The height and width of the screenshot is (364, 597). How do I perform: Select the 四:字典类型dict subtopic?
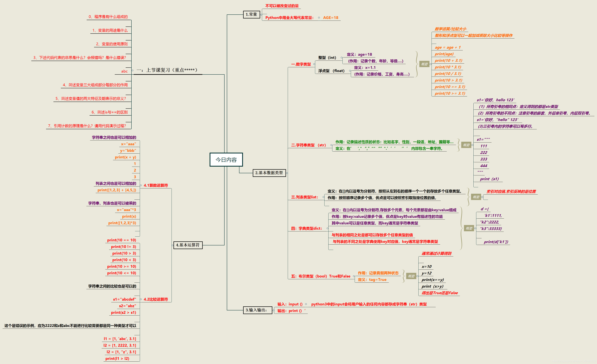point(307,228)
